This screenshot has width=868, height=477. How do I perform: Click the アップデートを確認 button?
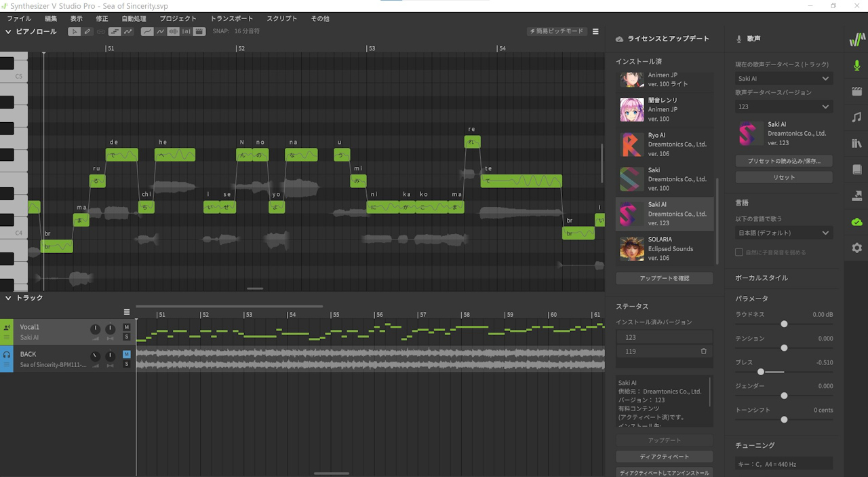[x=665, y=278]
